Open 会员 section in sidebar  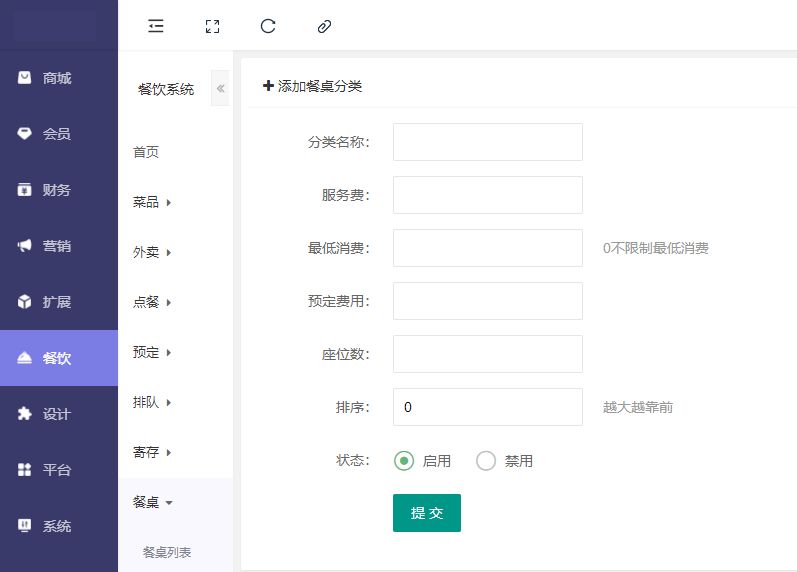[58, 134]
